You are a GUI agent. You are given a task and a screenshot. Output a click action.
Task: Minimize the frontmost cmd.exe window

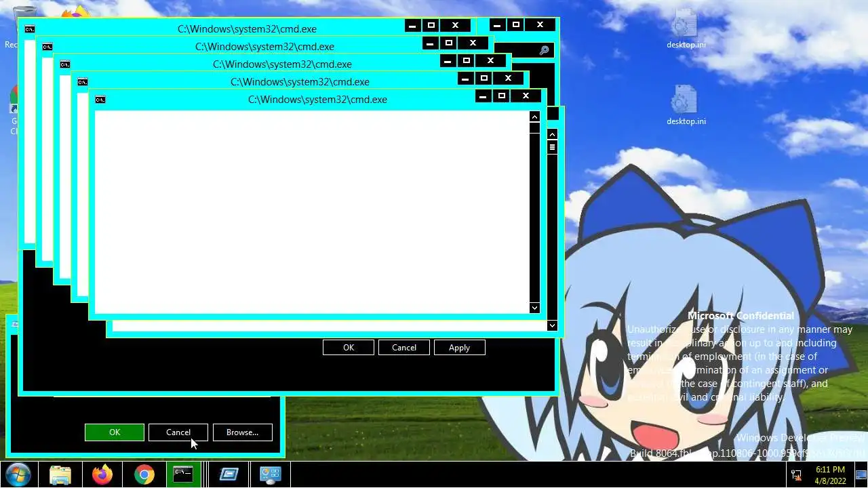click(483, 96)
